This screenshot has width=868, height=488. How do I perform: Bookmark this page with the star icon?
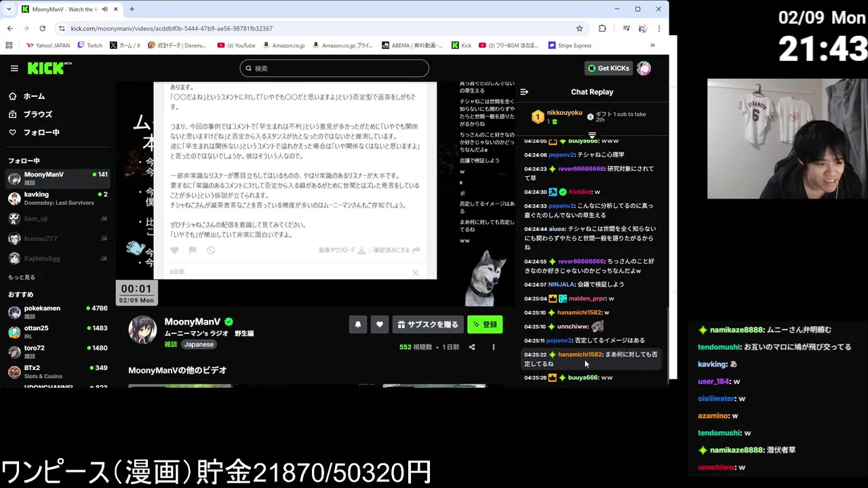[x=579, y=28]
